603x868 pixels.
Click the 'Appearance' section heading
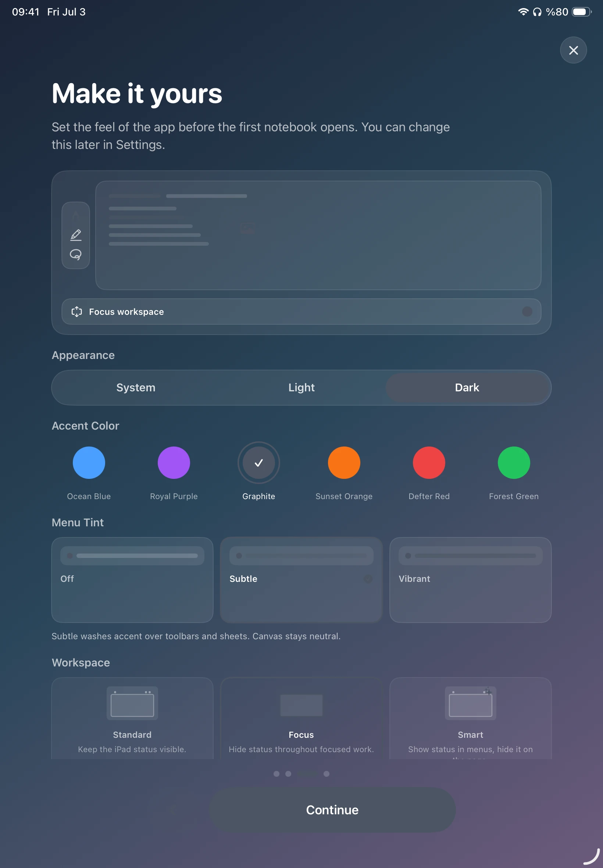(x=83, y=355)
